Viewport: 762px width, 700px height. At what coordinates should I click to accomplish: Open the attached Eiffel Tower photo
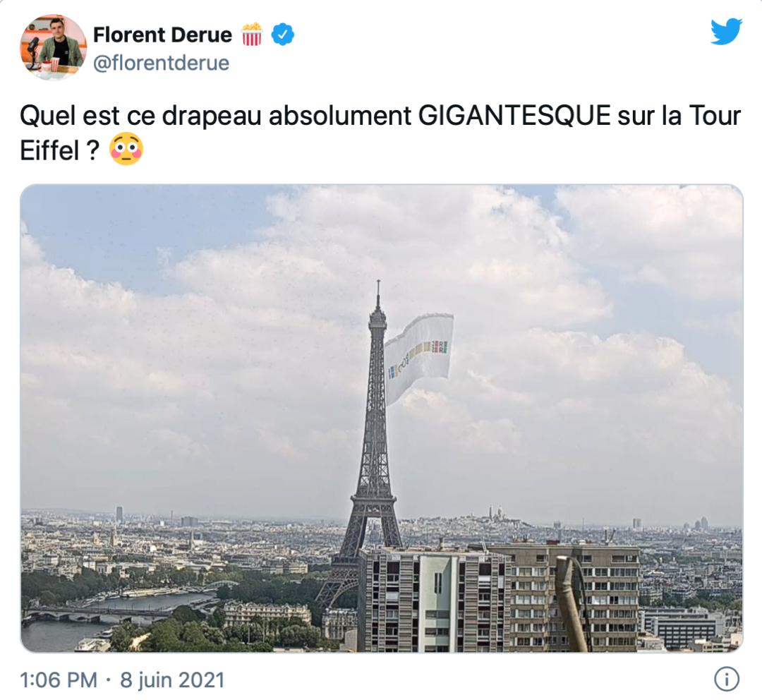[x=382, y=418]
